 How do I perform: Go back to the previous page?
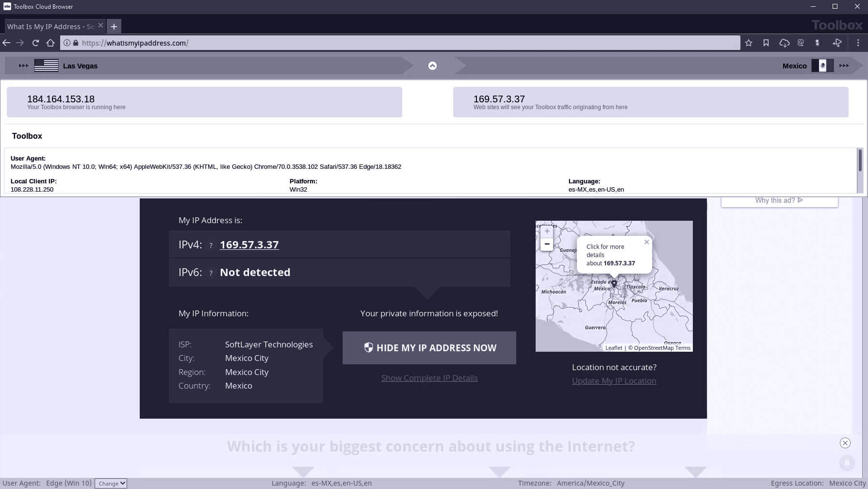click(6, 43)
